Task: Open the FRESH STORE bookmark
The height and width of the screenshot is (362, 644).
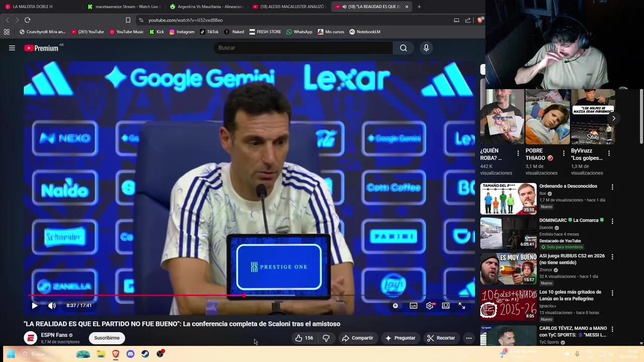Action: [x=265, y=32]
